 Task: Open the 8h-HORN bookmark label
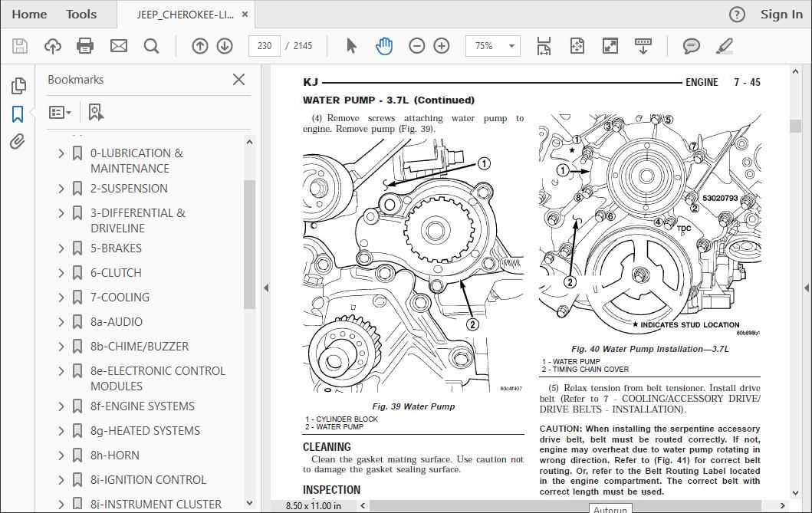115,455
